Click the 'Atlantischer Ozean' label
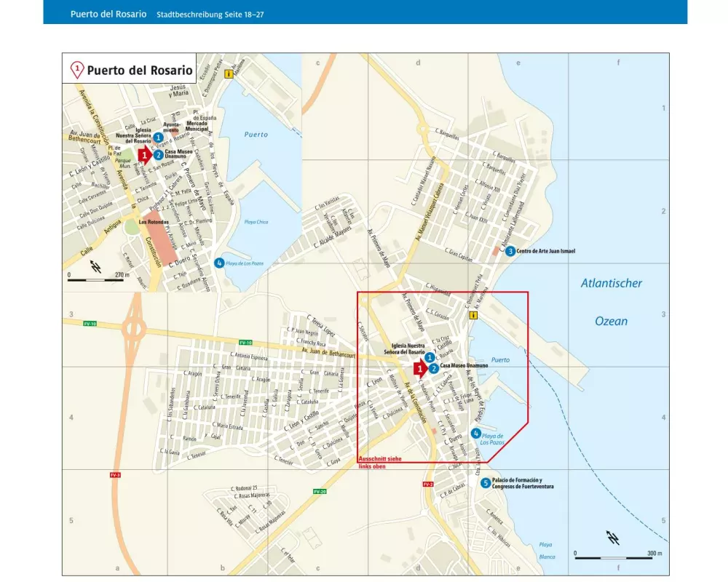The image size is (728, 582). tap(611, 302)
